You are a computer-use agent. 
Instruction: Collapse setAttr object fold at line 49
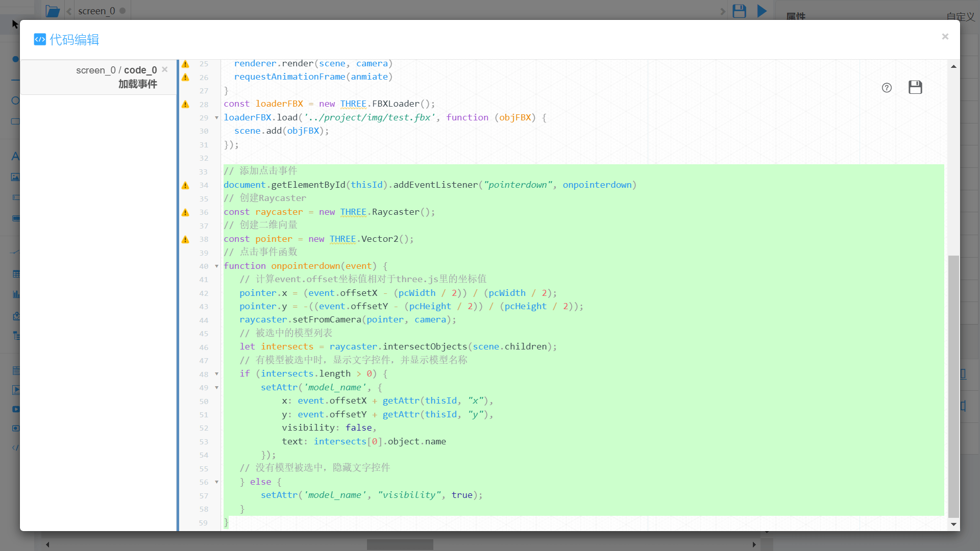(216, 388)
